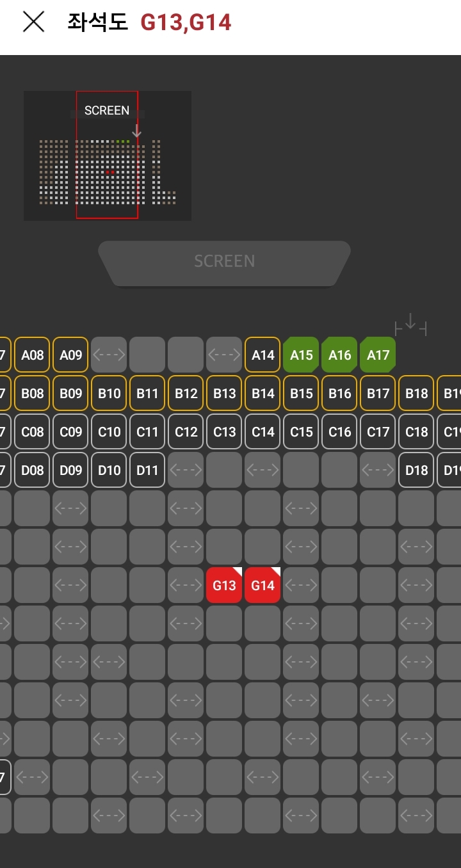Pick green seat A16

[339, 355]
